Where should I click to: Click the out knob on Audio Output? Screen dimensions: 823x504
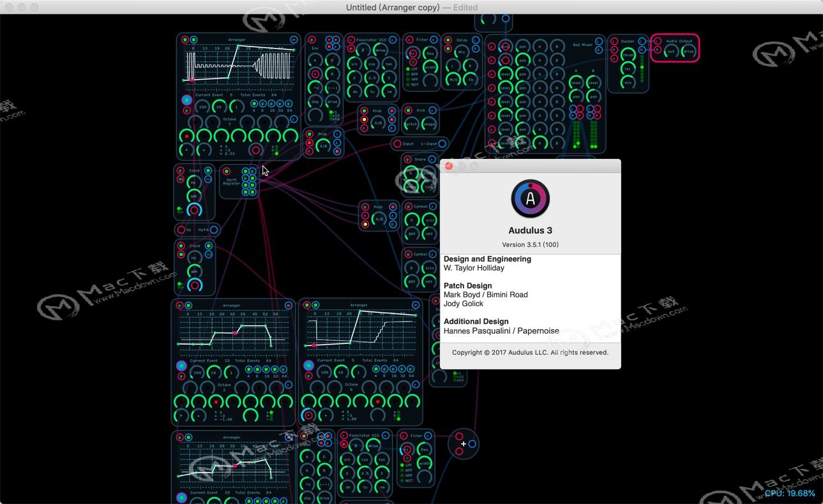671,52
